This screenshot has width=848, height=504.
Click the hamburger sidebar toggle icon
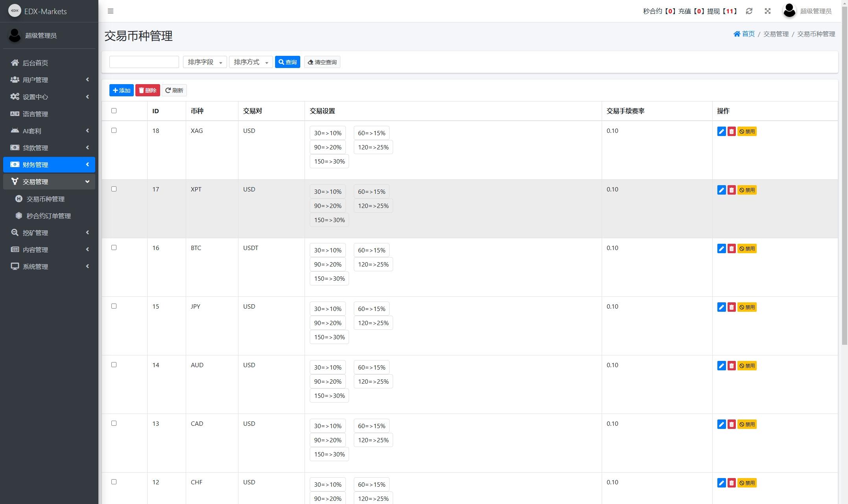pyautogui.click(x=111, y=11)
